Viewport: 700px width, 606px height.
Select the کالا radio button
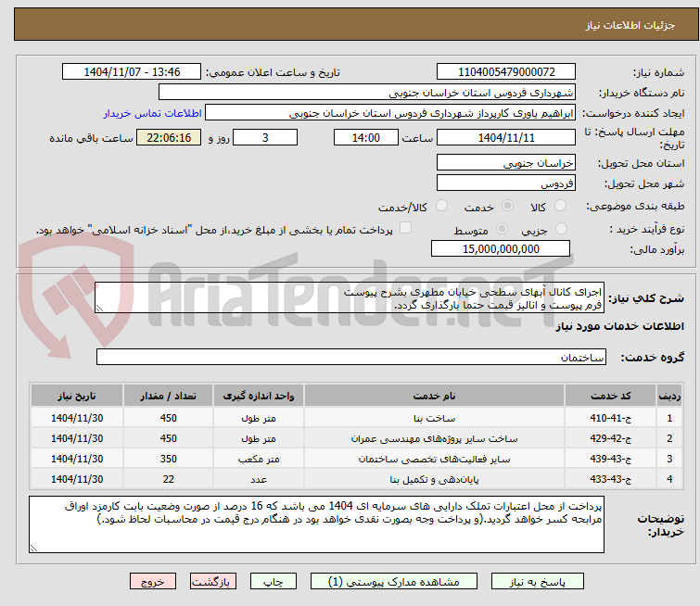pyautogui.click(x=560, y=206)
